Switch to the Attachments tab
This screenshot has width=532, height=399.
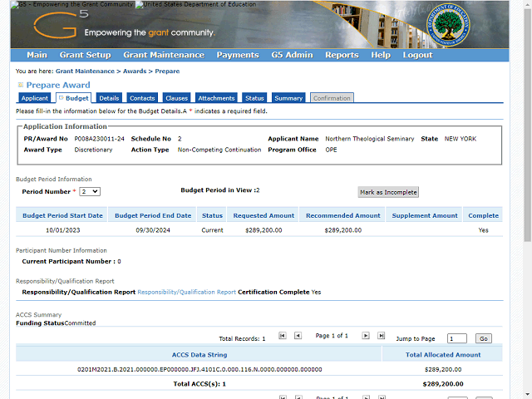pyautogui.click(x=216, y=98)
